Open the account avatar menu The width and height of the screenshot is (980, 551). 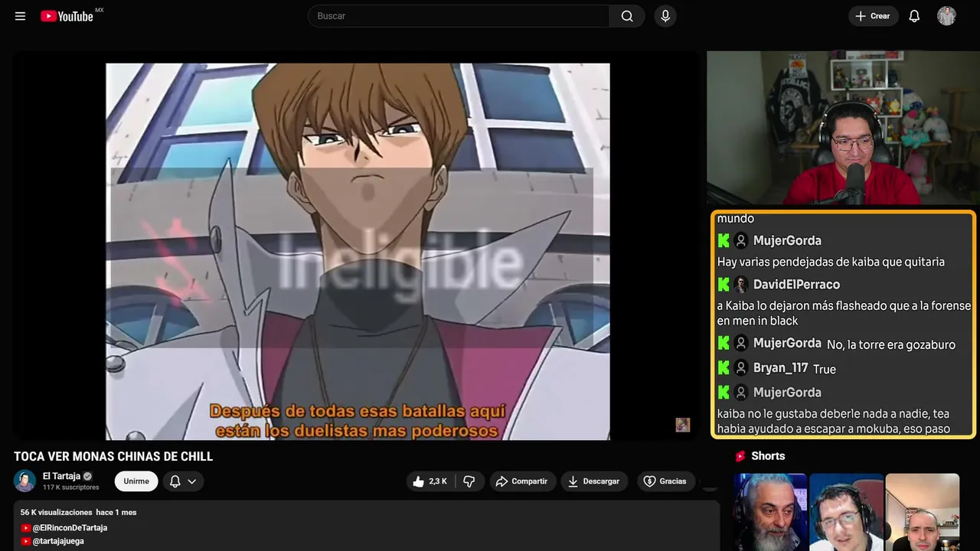[946, 16]
